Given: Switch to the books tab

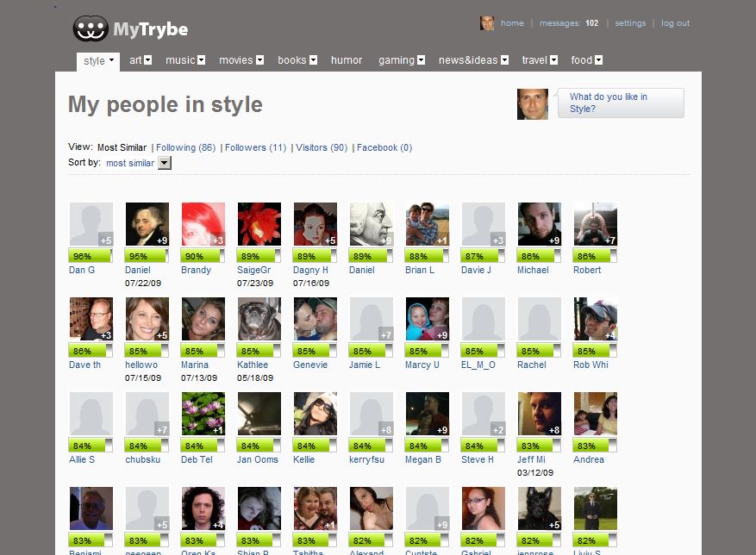Looking at the screenshot, I should [x=291, y=60].
